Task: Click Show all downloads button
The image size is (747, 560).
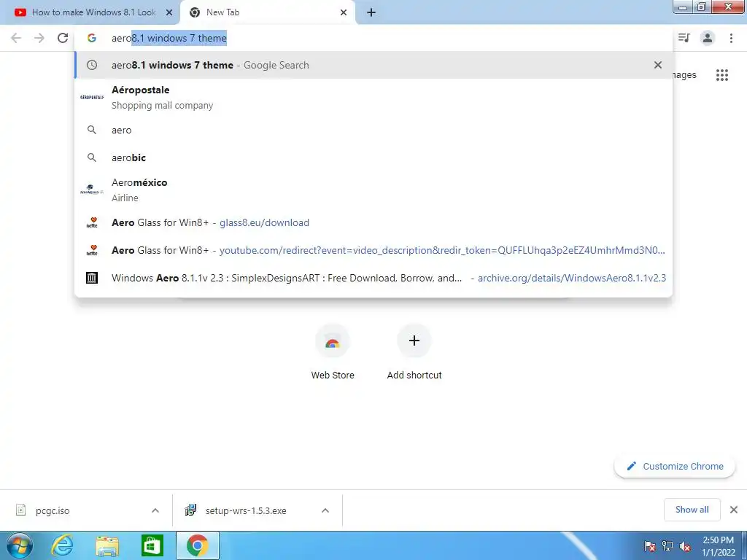Action: 692,510
